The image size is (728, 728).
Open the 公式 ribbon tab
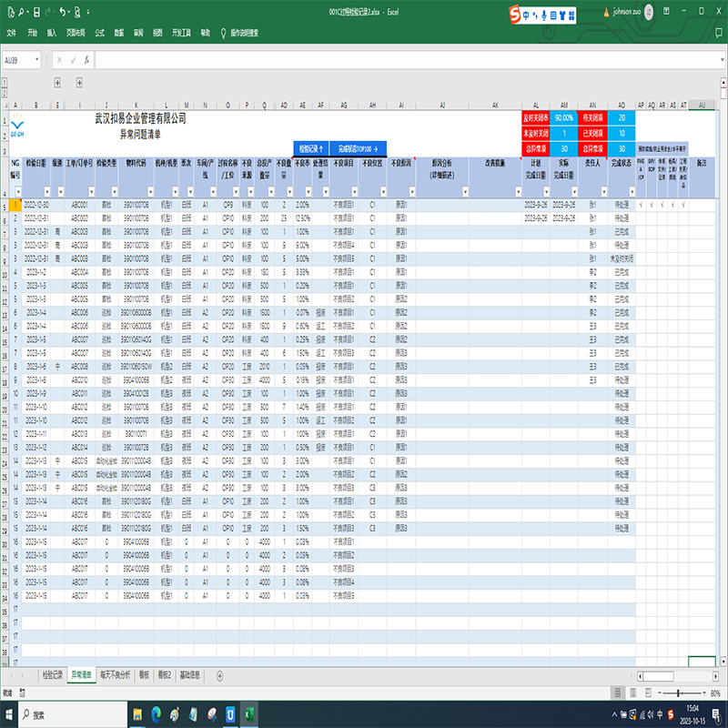(x=99, y=33)
